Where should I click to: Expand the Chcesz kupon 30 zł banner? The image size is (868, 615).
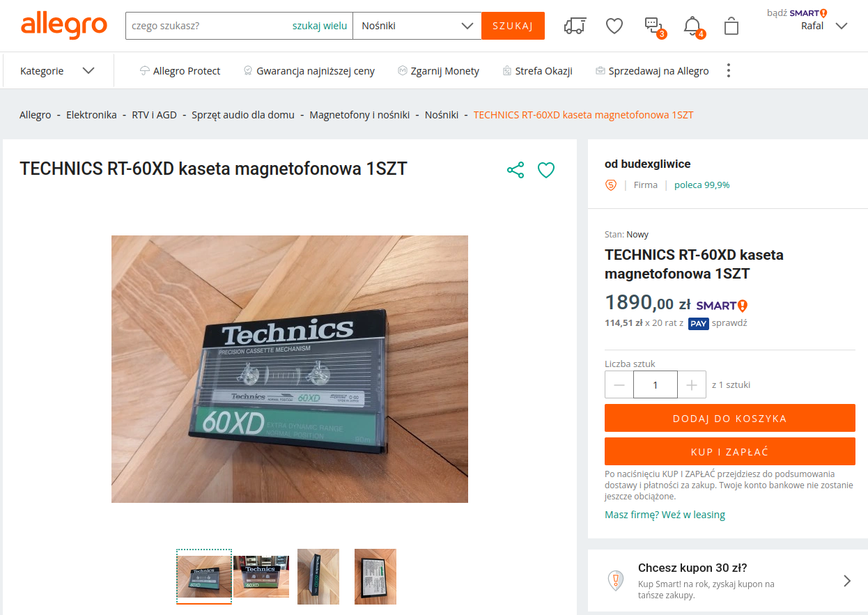[x=728, y=581]
